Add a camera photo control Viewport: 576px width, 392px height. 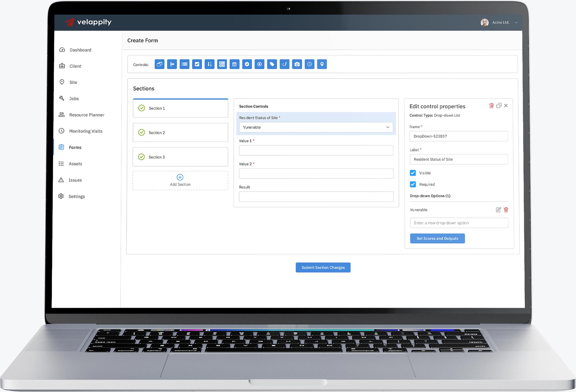coord(297,64)
